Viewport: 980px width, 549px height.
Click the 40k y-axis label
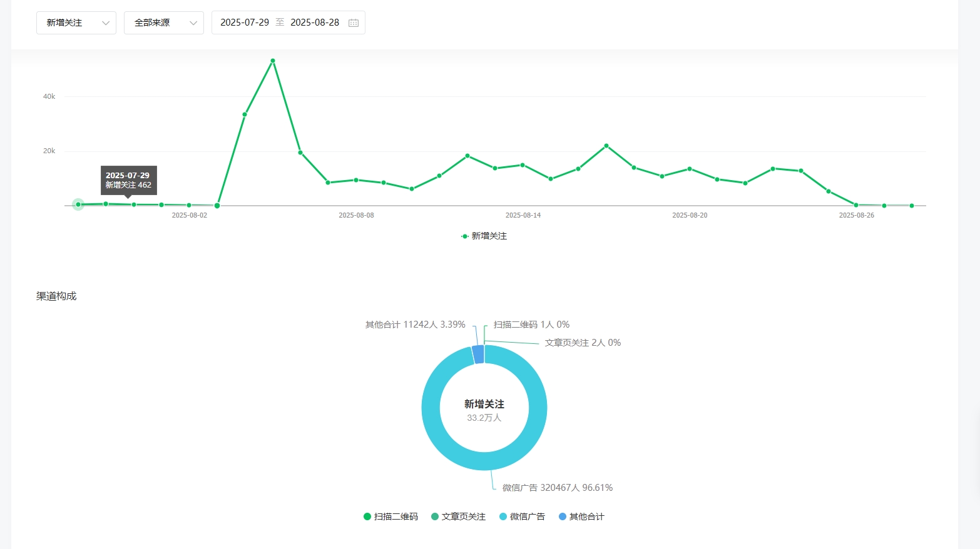(x=49, y=96)
